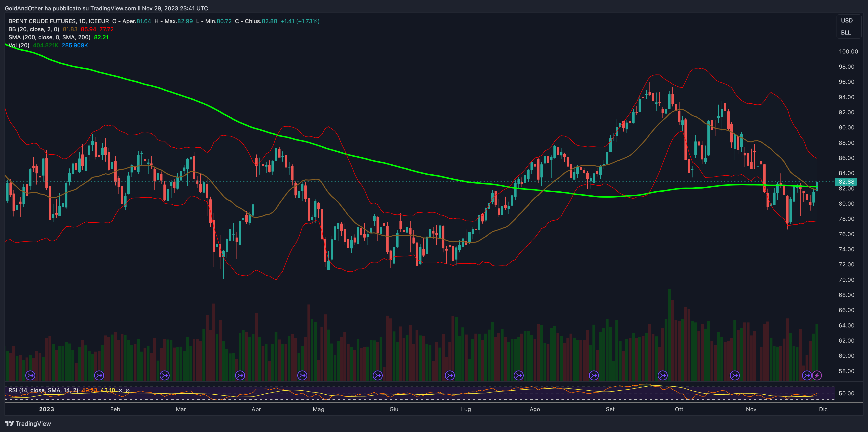Click the rollover marker just before Ott
The image size is (868, 432).
pyautogui.click(x=663, y=375)
